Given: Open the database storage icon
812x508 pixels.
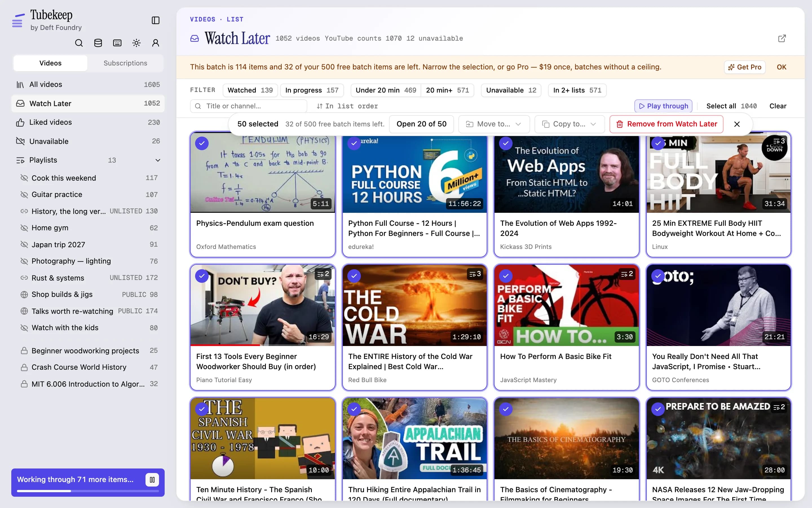Looking at the screenshot, I should pyautogui.click(x=98, y=43).
